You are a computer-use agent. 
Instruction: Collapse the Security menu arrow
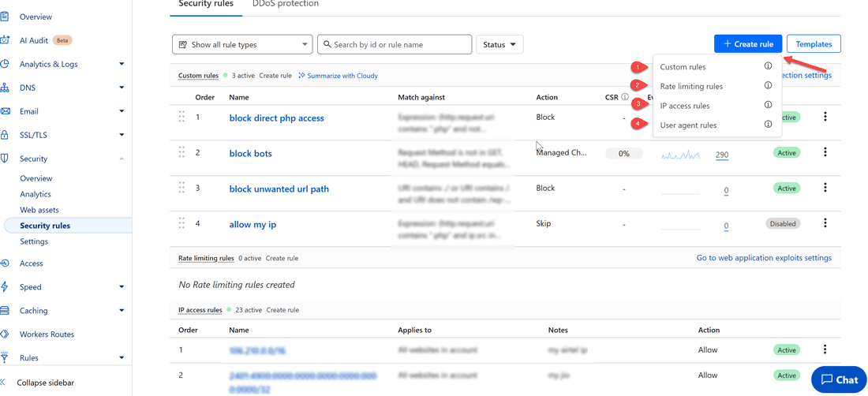(x=122, y=159)
